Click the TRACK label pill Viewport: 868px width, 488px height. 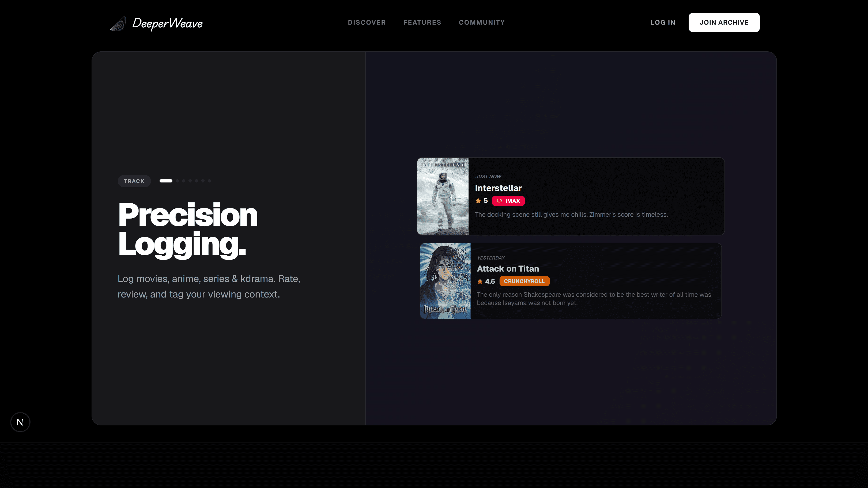134,181
